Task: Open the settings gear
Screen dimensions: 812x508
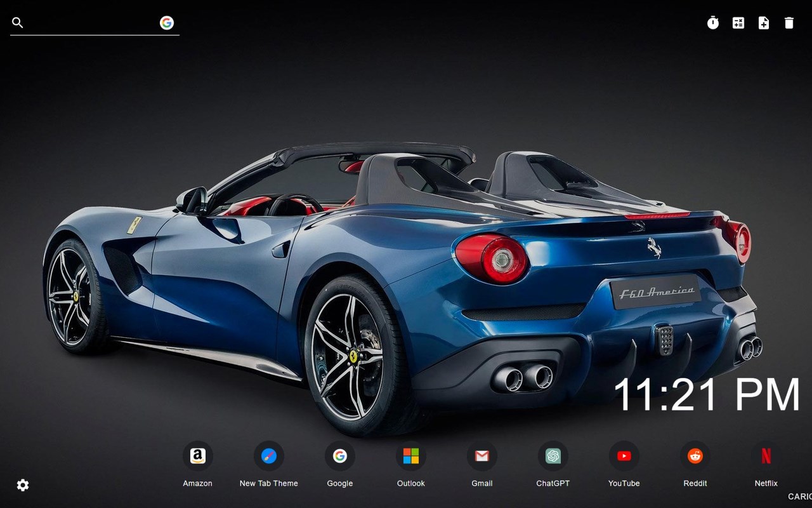Action: pyautogui.click(x=23, y=485)
